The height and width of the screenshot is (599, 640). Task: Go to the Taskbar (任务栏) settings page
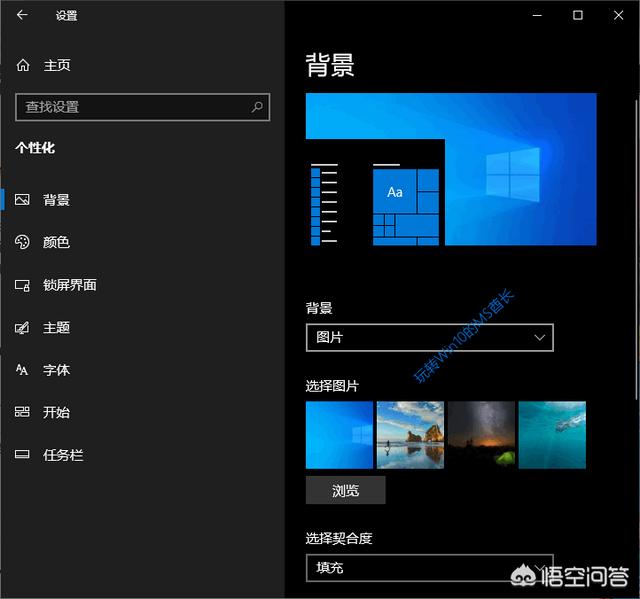click(62, 455)
